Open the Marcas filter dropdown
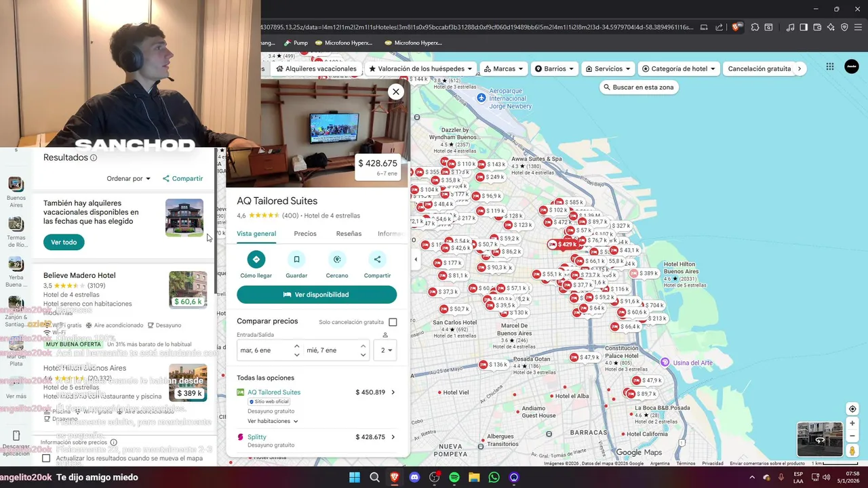The image size is (868, 488). coord(502,68)
